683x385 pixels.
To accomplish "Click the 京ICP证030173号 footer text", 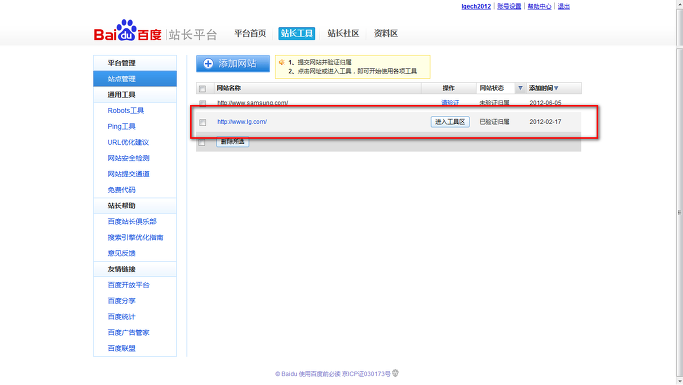I will pyautogui.click(x=366, y=374).
